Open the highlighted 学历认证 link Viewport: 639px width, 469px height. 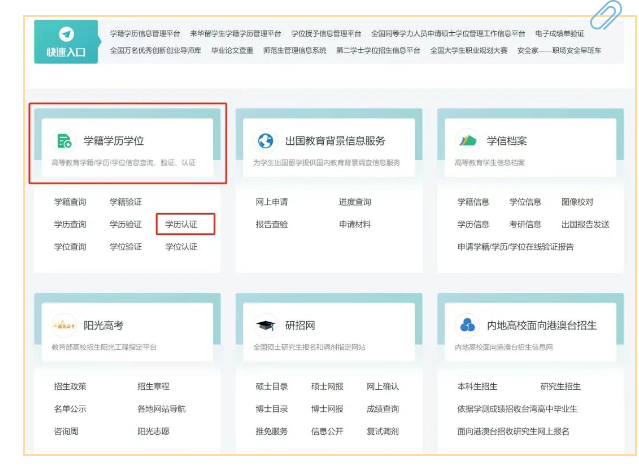(182, 224)
